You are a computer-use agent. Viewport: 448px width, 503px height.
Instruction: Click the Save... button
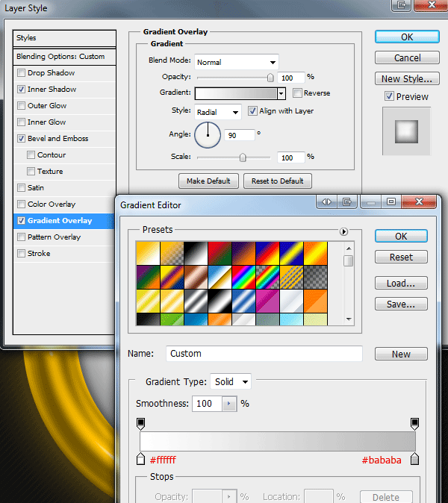(x=401, y=304)
